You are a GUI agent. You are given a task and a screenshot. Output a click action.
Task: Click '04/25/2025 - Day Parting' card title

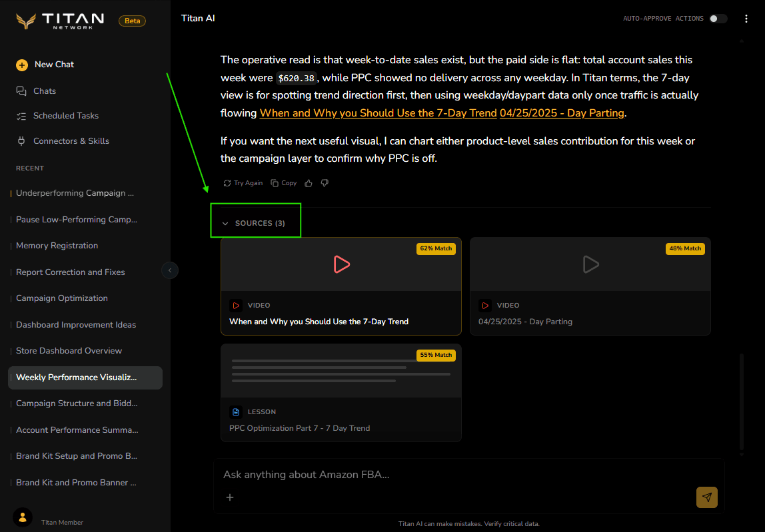526,322
